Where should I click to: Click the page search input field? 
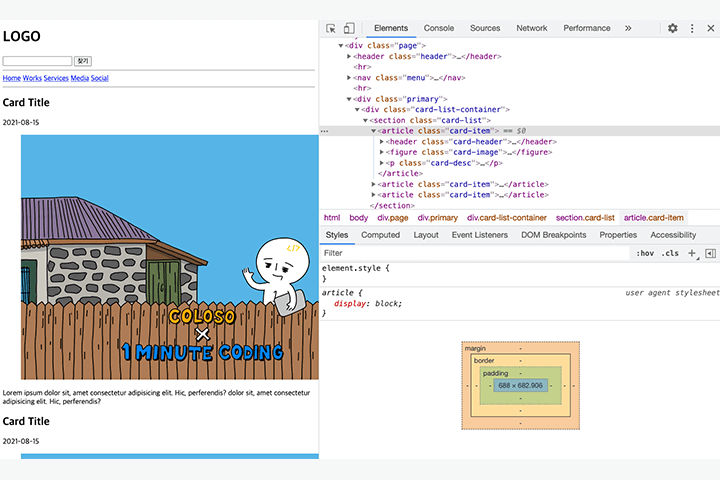(37, 61)
